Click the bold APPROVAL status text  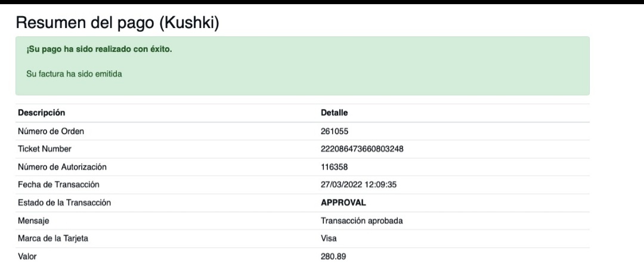(343, 203)
